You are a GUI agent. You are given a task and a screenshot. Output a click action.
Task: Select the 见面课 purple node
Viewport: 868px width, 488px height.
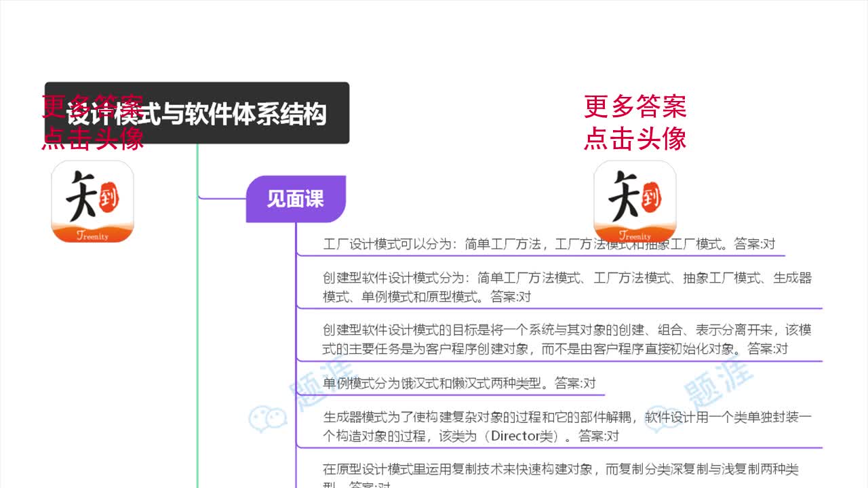click(296, 199)
